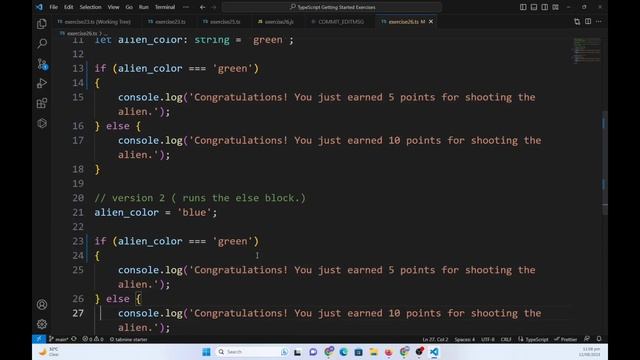Click Ln 27, Col 2 cursor position
Viewport: 640px width, 360px height.
435,339
